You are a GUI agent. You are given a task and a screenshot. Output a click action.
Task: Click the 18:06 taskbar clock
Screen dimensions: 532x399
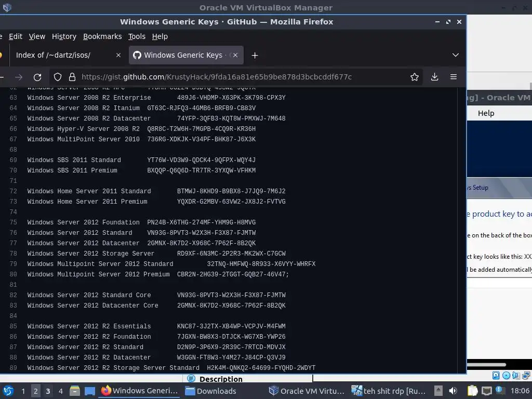(520, 391)
